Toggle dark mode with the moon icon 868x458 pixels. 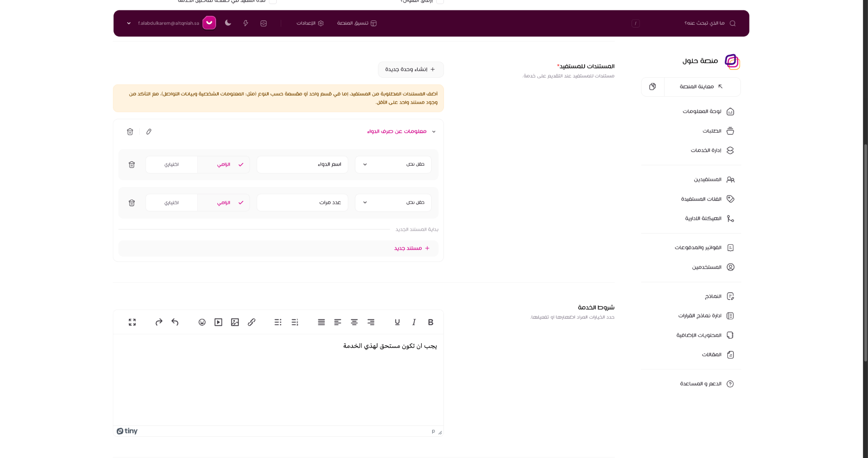click(x=228, y=23)
